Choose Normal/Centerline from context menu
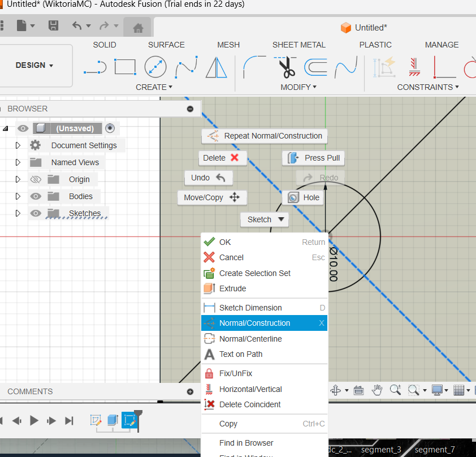The height and width of the screenshot is (457, 476). click(264, 339)
